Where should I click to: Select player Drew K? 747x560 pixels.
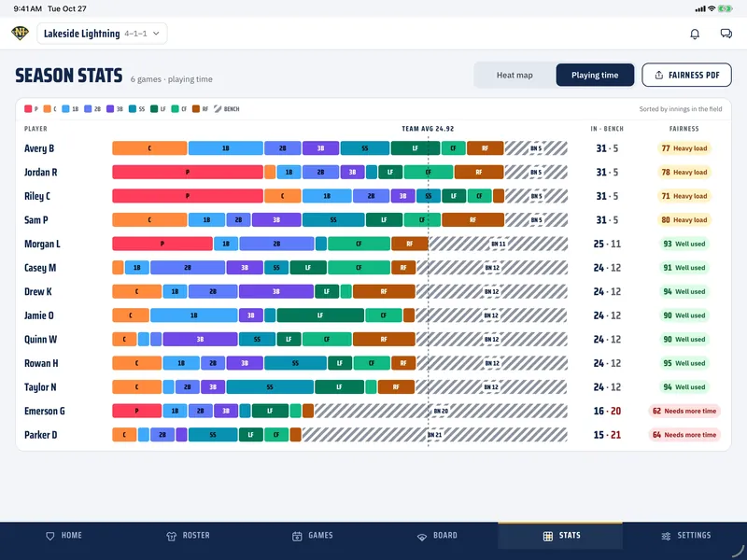(x=38, y=291)
